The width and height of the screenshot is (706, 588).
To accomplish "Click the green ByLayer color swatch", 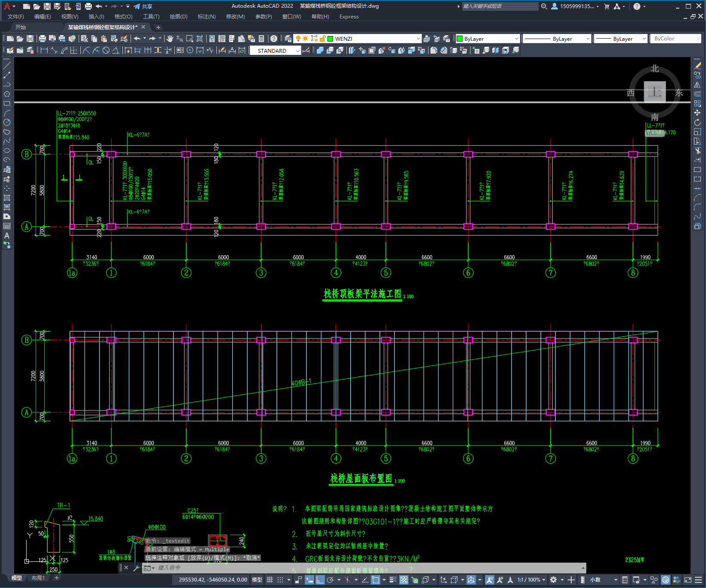I will (460, 39).
